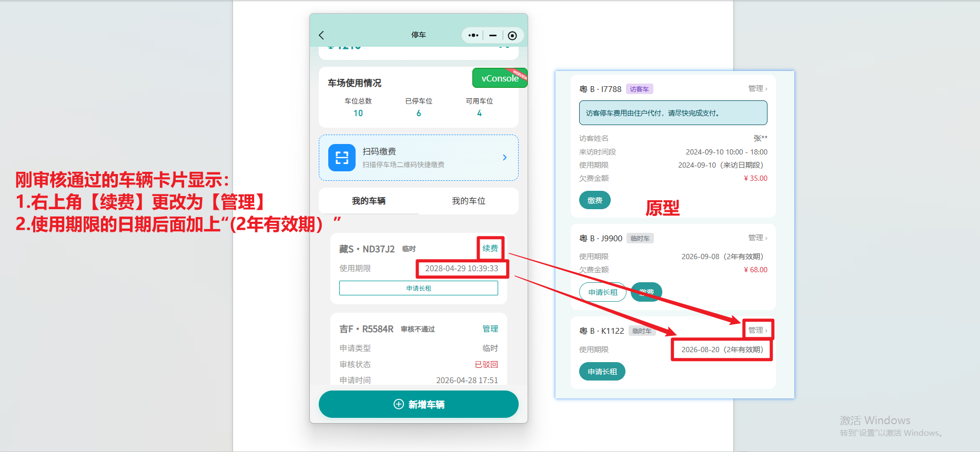The width and height of the screenshot is (980, 452).
Task: Click the application time 2026-04-28 17:51
Action: pos(467,380)
